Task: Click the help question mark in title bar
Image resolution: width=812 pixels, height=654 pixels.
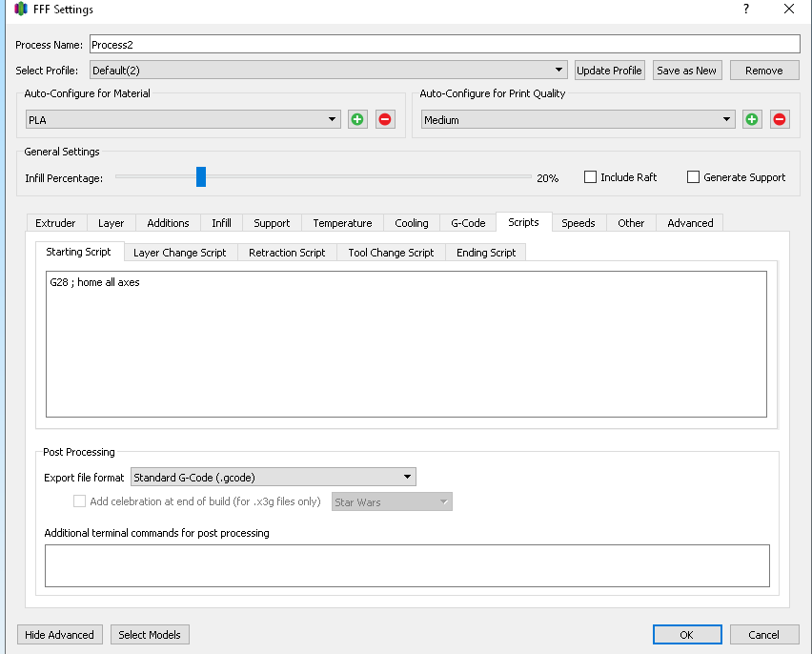Action: pyautogui.click(x=745, y=9)
